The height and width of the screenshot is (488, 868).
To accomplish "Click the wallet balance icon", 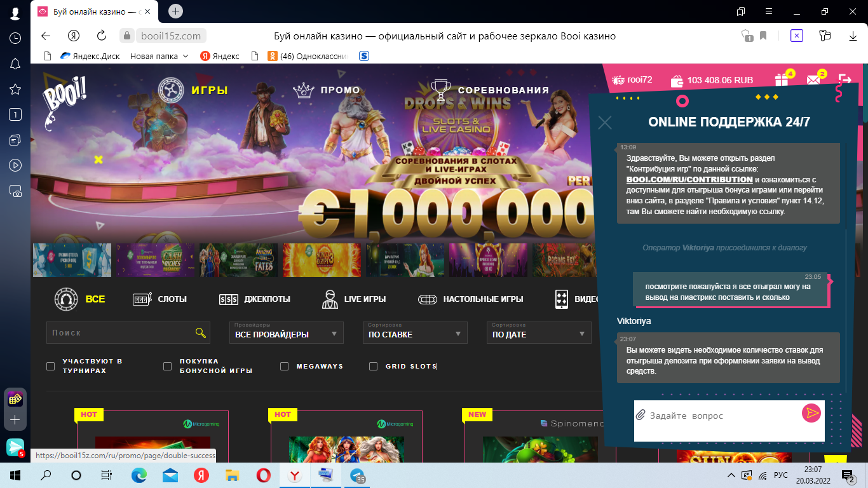I will pyautogui.click(x=677, y=81).
